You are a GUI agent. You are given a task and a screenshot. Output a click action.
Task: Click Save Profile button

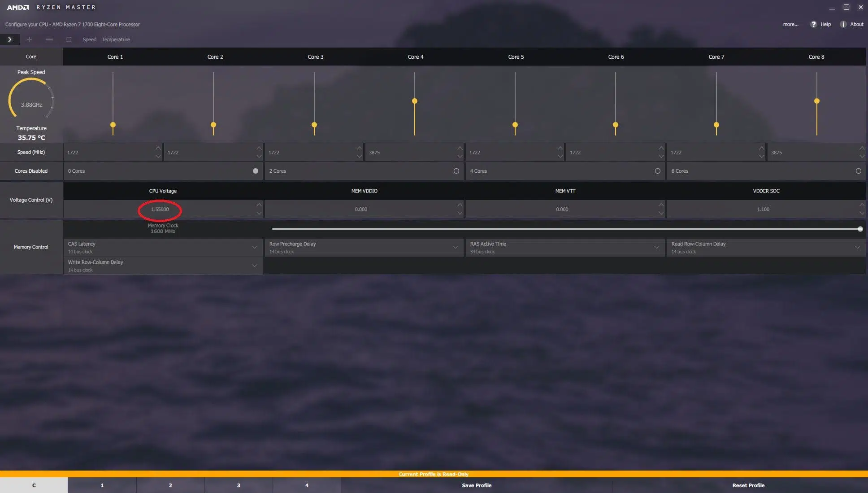[477, 485]
